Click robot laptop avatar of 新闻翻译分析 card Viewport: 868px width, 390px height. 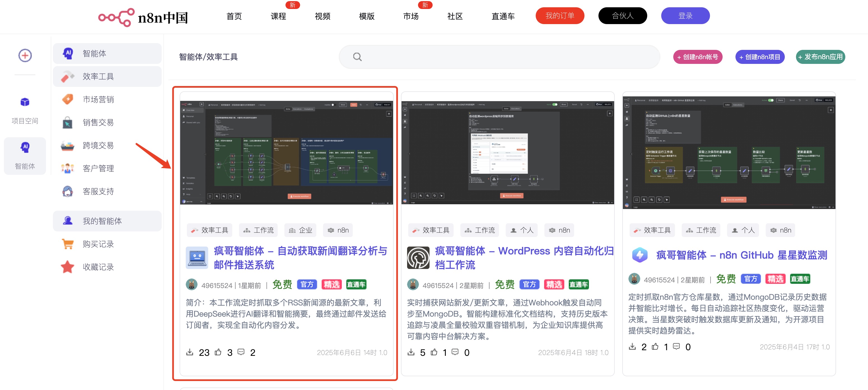click(x=197, y=257)
